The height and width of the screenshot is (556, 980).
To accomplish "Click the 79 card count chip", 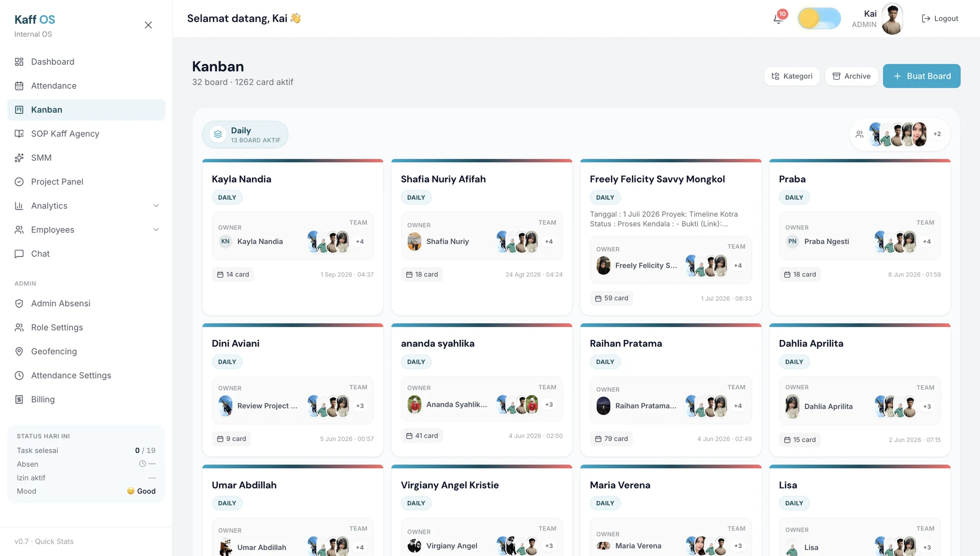I will (611, 438).
